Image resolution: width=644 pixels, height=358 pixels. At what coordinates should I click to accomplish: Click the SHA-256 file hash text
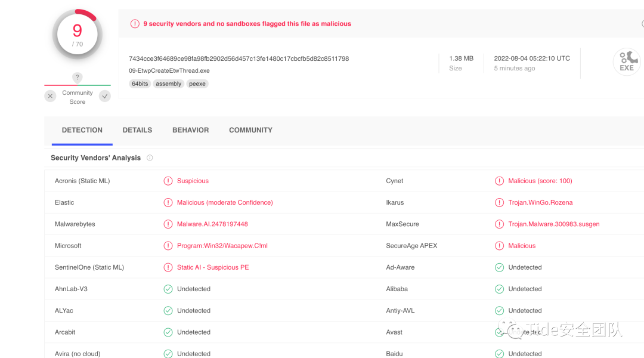[x=239, y=59]
